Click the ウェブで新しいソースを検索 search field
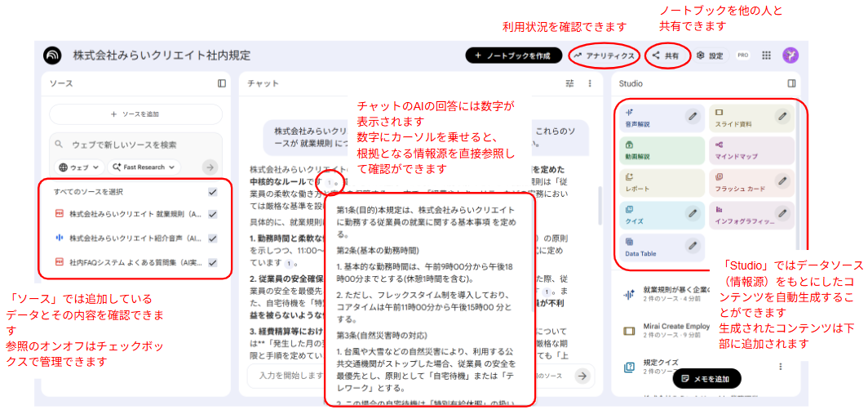This screenshot has width=868, height=410. [x=135, y=145]
